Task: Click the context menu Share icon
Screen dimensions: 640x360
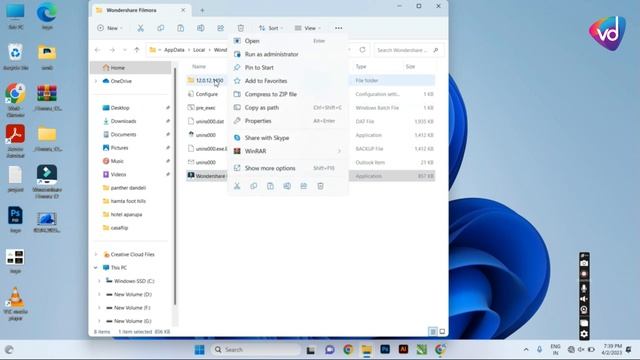Action: pyautogui.click(x=304, y=186)
